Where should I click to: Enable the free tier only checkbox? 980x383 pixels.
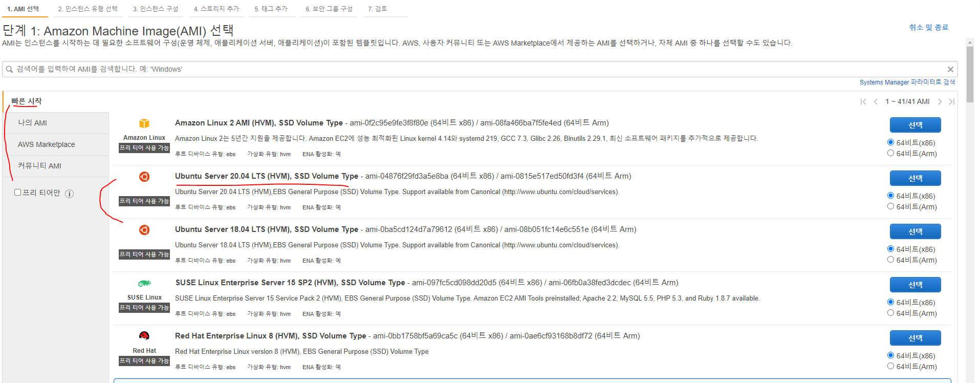tap(18, 193)
